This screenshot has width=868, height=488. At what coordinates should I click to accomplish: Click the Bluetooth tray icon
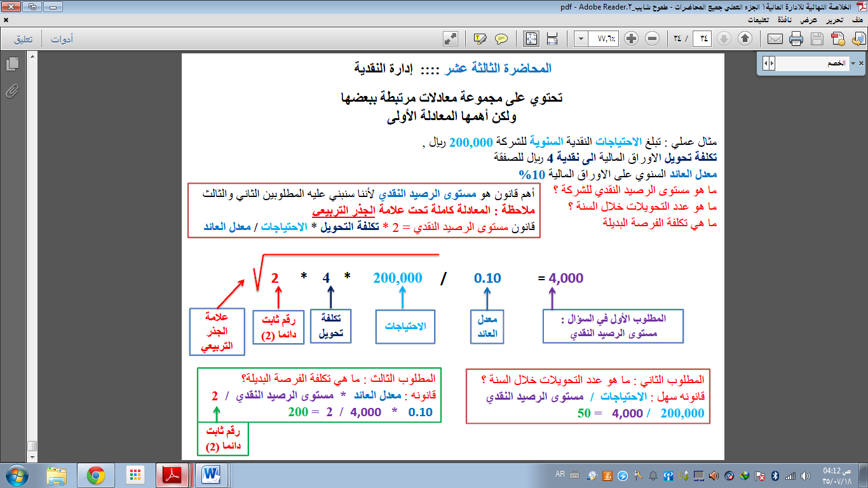pyautogui.click(x=775, y=475)
